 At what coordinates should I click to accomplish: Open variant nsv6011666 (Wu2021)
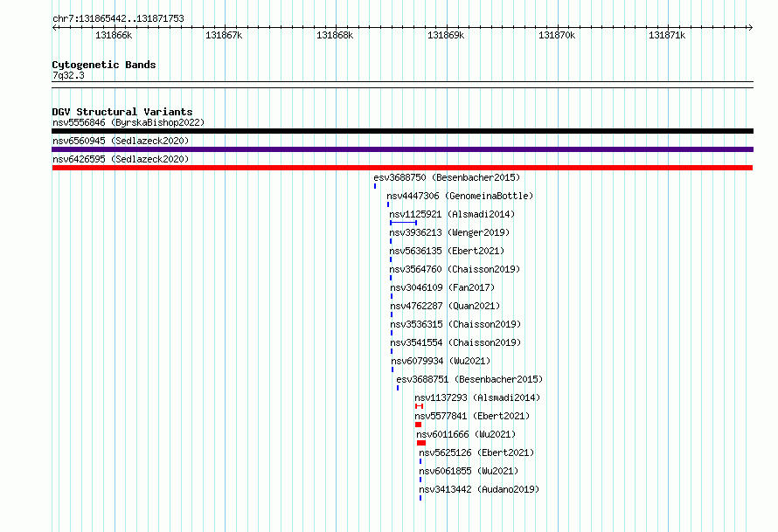[x=466, y=434]
